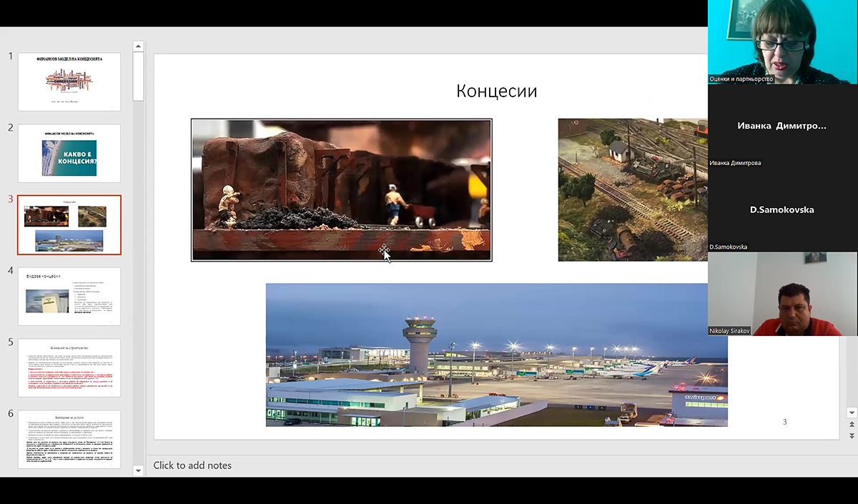Open slide 2 'Какво е концесия?' thumbnail
The width and height of the screenshot is (858, 504).
pos(69,153)
